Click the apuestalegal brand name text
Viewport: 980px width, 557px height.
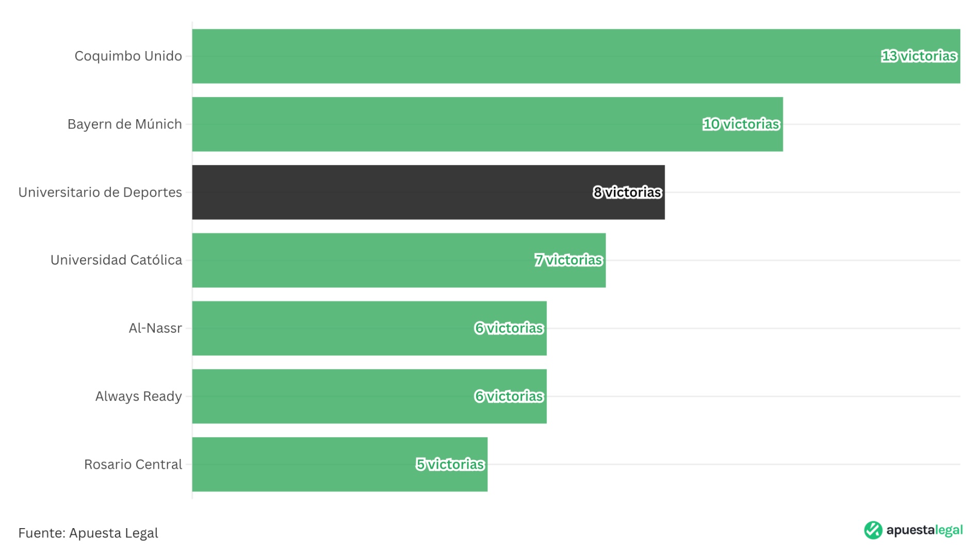coord(924,530)
